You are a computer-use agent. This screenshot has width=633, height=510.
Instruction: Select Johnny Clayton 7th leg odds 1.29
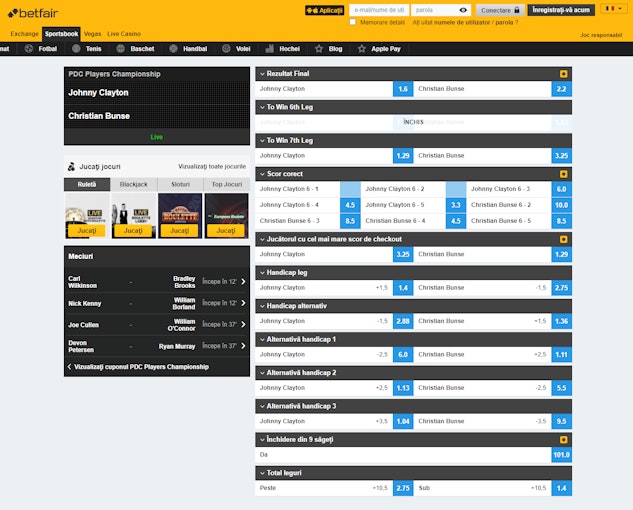point(403,156)
